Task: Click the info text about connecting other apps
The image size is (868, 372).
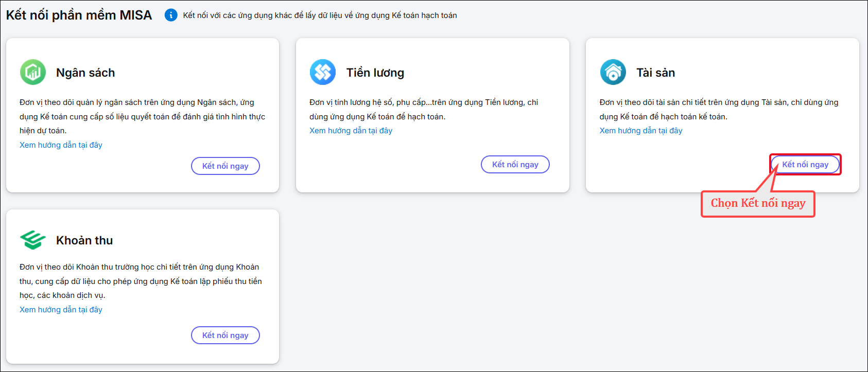Action: pos(320,15)
